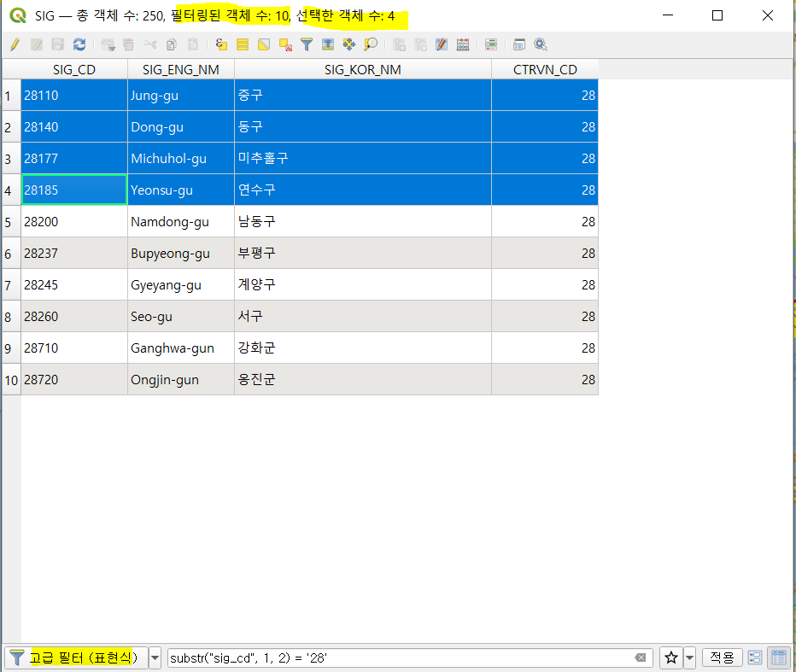
Task: Click the Dong-gu cell
Action: pos(181,127)
